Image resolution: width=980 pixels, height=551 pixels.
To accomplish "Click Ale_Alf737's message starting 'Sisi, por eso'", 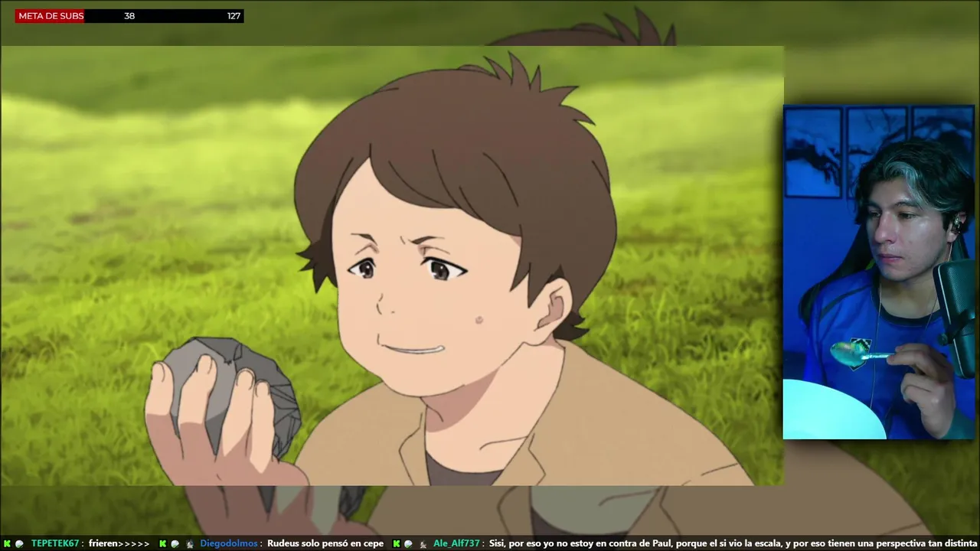I will 734,543.
